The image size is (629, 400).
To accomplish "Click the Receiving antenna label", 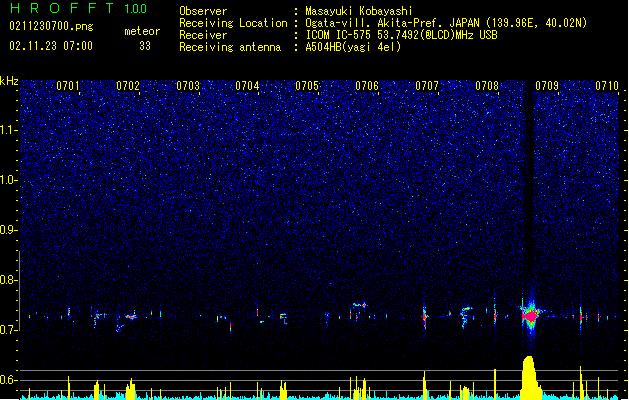I will [x=230, y=47].
